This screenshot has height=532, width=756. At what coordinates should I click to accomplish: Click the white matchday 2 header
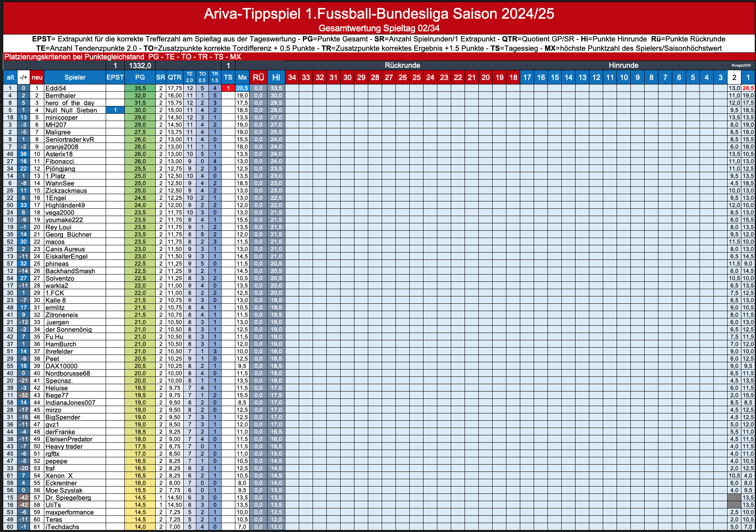(x=734, y=77)
